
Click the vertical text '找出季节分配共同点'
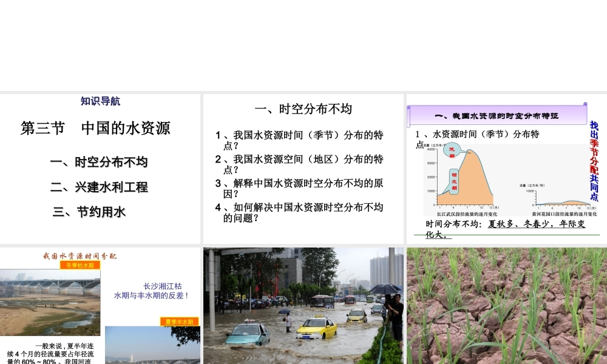point(594,161)
